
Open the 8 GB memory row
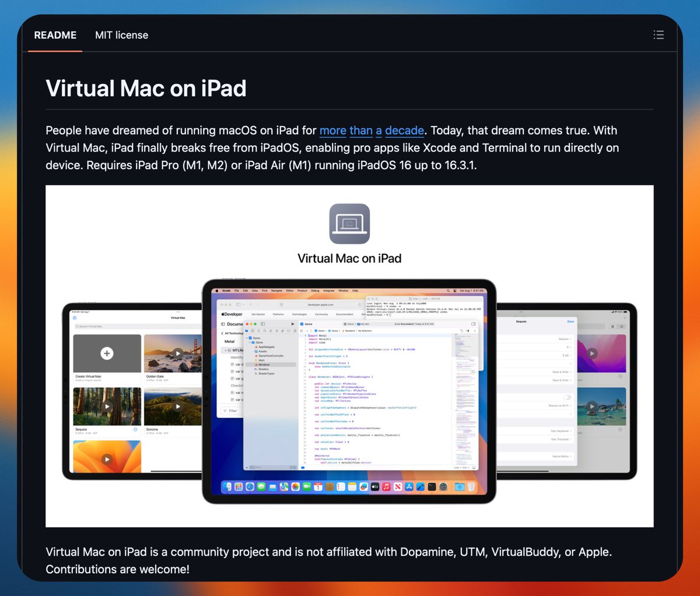(x=535, y=355)
